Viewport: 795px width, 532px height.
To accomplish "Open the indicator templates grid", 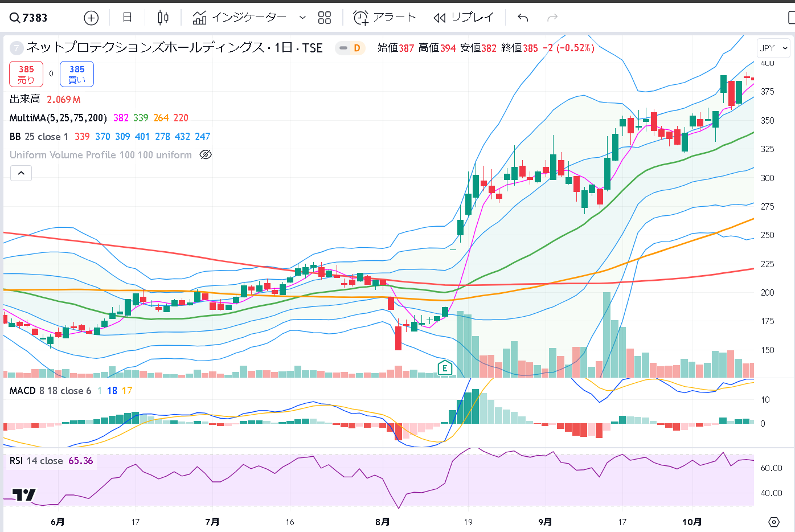I will click(325, 18).
